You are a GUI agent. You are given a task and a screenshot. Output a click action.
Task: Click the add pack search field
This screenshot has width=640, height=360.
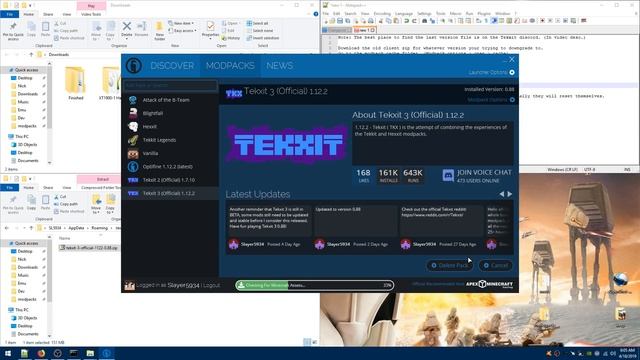[170, 85]
